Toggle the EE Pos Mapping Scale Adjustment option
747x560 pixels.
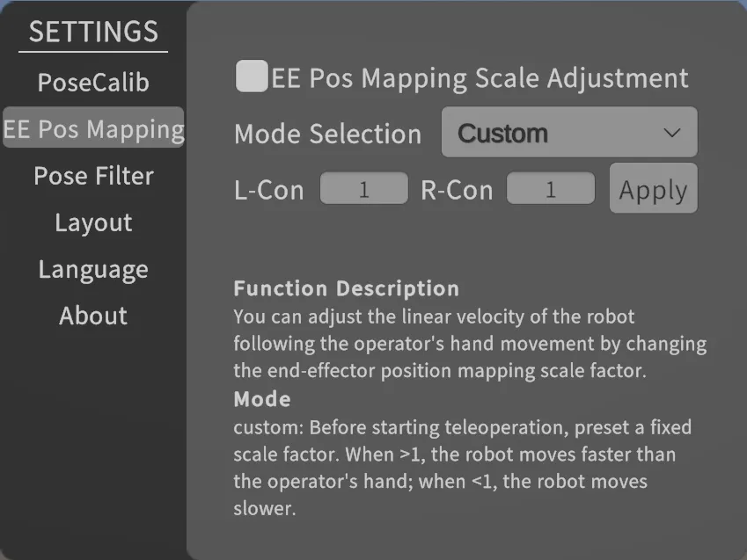250,77
